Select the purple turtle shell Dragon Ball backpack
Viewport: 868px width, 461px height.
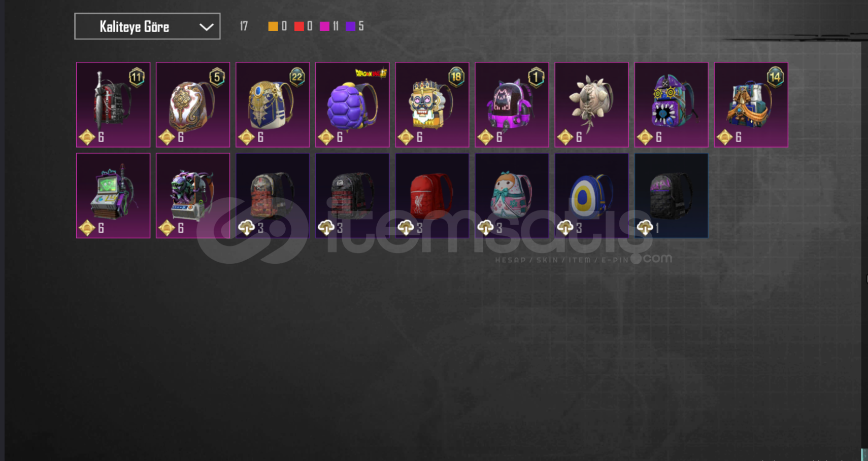[352, 105]
